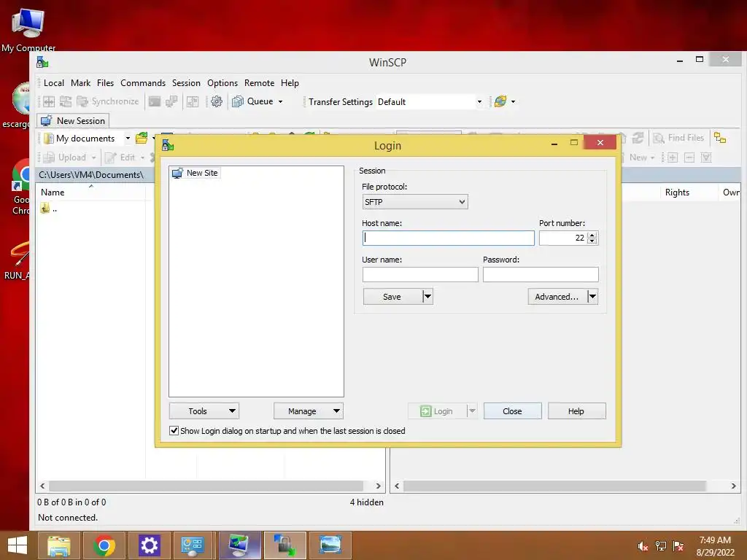
Task: Open Preferences via the gear icon
Action: [x=217, y=101]
